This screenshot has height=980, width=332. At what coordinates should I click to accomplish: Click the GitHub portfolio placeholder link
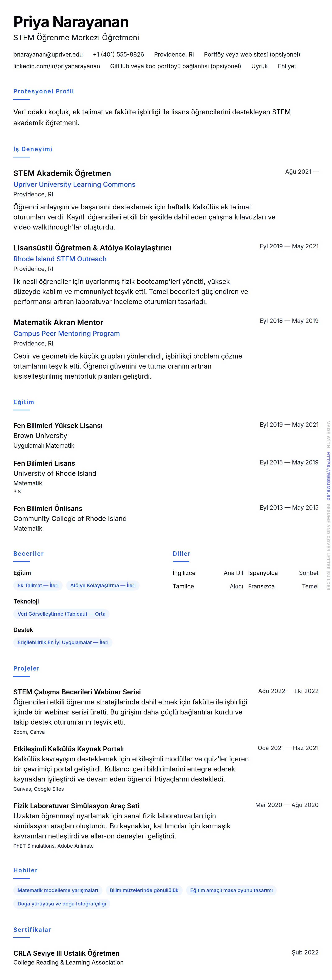[175, 66]
